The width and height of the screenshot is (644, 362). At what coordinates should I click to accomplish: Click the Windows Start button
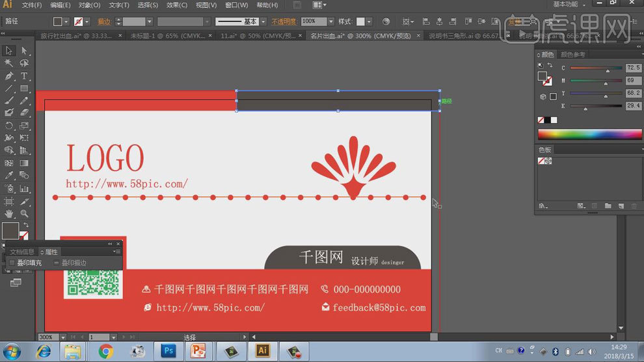pyautogui.click(x=12, y=352)
